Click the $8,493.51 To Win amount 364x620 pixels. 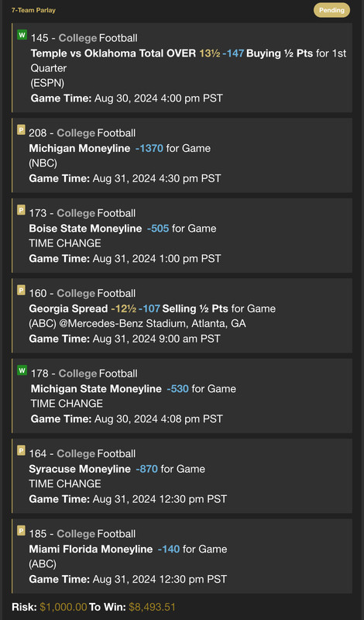click(x=152, y=607)
